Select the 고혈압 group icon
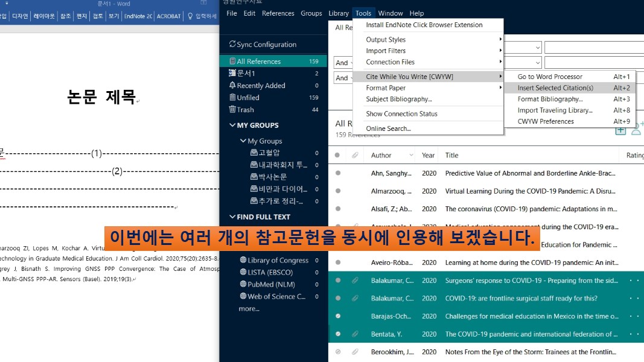 254,153
